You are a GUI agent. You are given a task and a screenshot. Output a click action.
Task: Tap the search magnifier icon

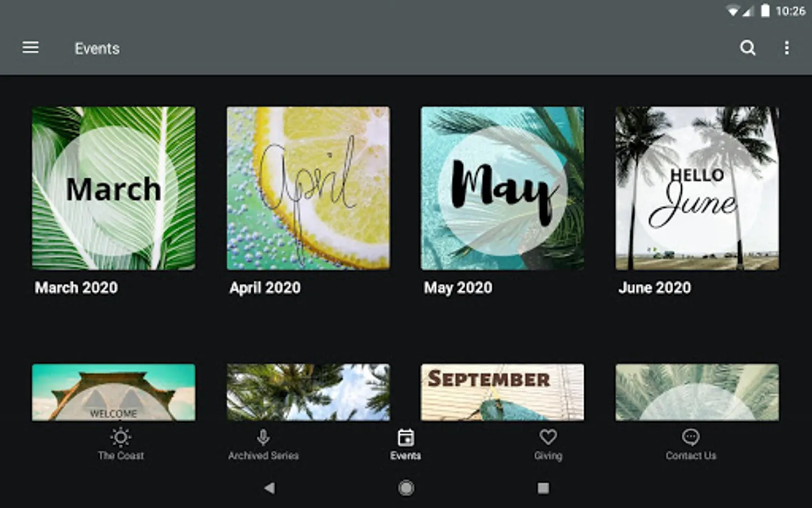(748, 48)
